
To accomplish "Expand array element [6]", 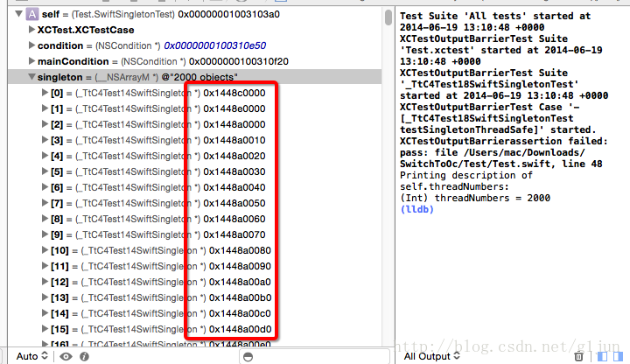I will click(x=45, y=187).
